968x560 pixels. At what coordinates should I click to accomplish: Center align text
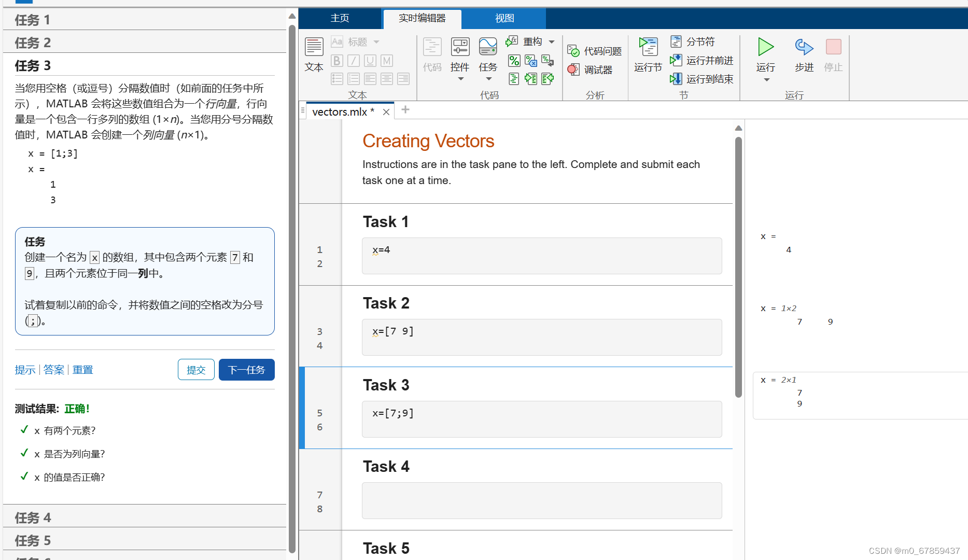coord(387,78)
